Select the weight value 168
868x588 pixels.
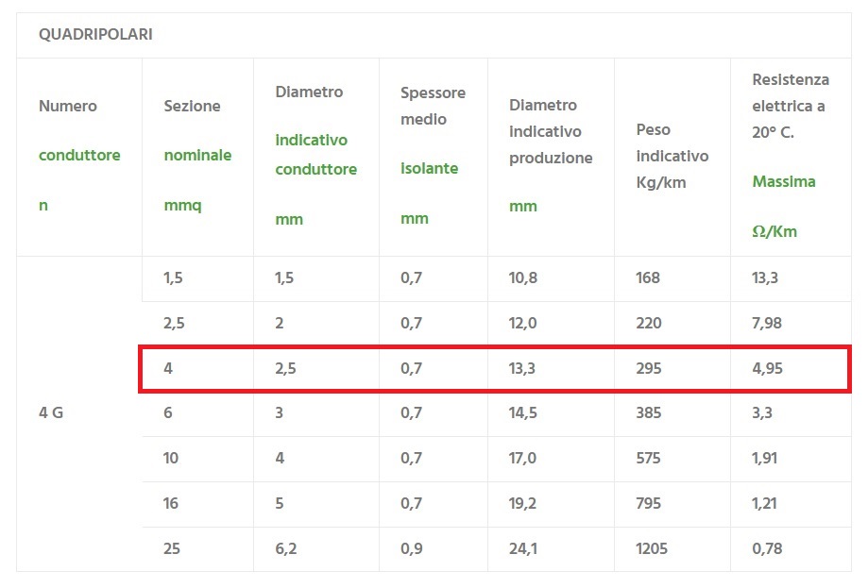[648, 277]
